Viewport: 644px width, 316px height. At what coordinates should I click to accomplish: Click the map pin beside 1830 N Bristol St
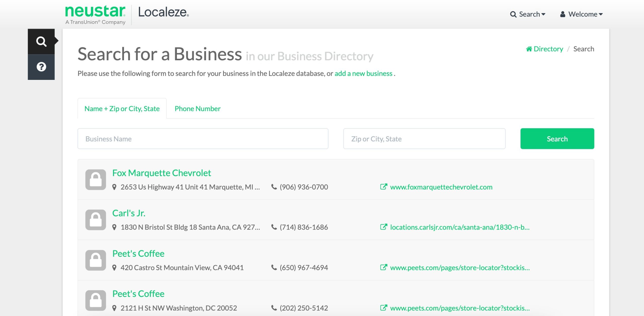114,227
